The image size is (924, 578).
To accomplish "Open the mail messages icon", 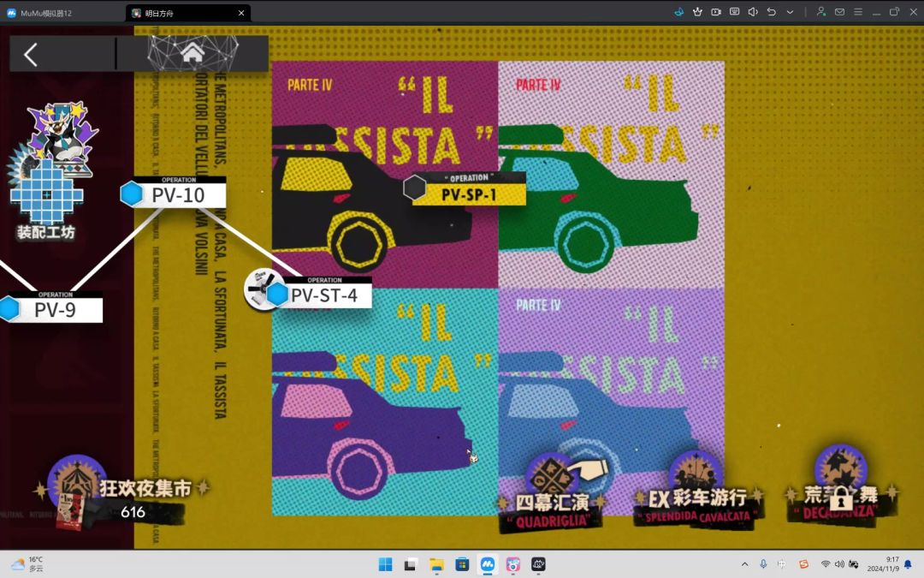I will (840, 12).
